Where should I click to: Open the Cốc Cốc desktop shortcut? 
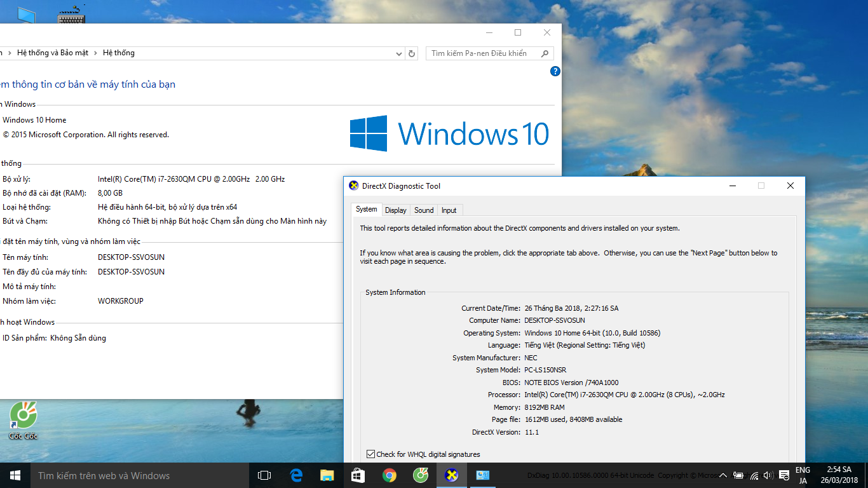[23, 421]
